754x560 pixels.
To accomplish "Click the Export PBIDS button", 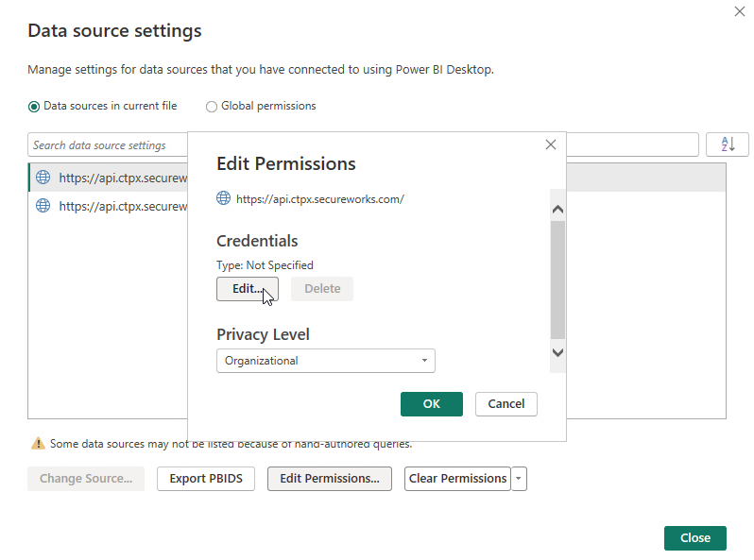I will point(206,479).
